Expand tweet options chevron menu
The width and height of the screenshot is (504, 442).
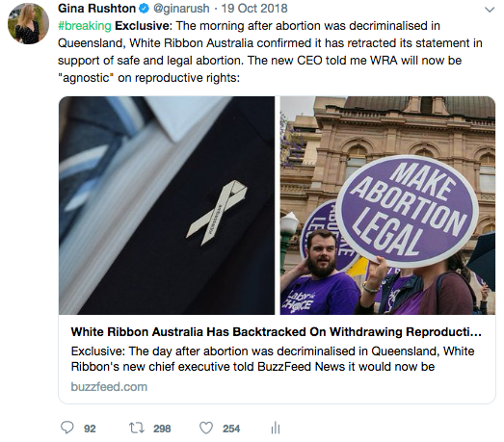[490, 10]
